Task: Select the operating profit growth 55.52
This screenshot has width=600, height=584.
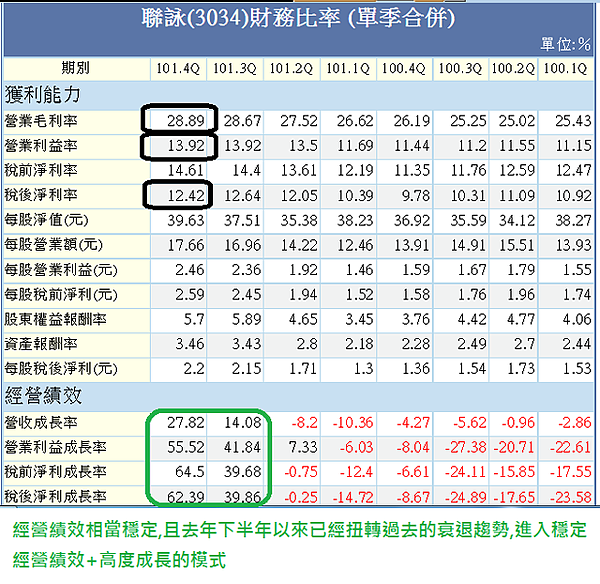Action: tap(186, 447)
